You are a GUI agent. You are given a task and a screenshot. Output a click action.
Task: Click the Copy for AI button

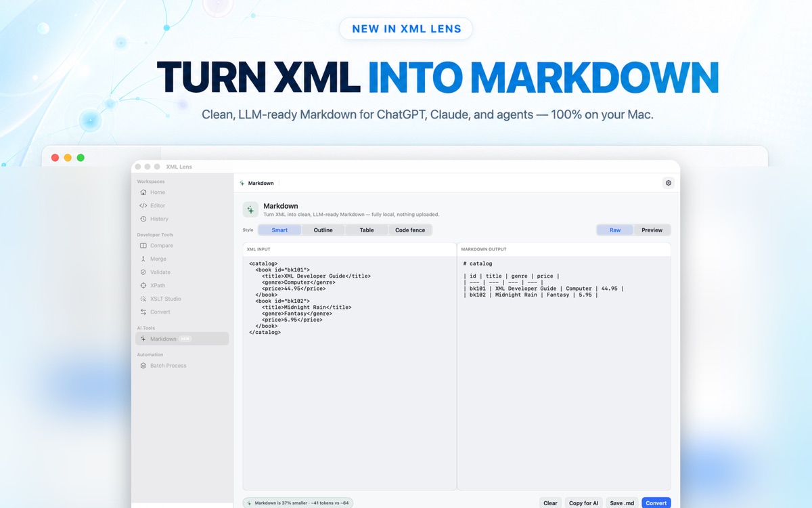583,503
